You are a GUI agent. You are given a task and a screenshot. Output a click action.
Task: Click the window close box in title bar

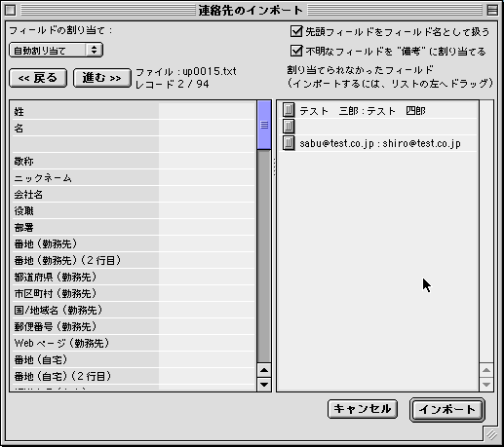pyautogui.click(x=10, y=11)
